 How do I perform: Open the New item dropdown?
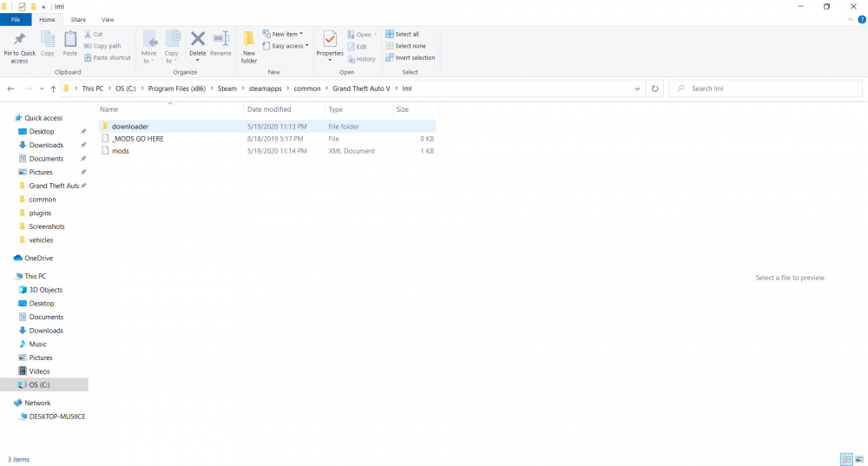[x=283, y=35]
